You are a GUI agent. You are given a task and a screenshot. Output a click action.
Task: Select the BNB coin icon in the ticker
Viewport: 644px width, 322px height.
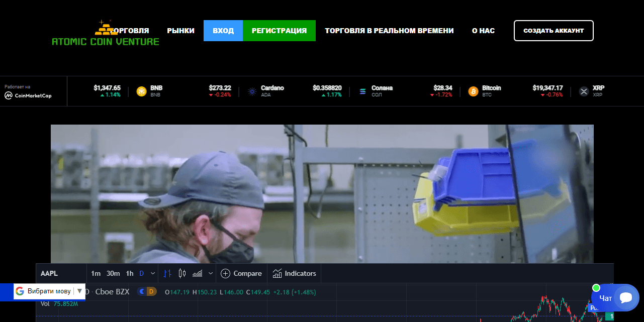point(141,91)
